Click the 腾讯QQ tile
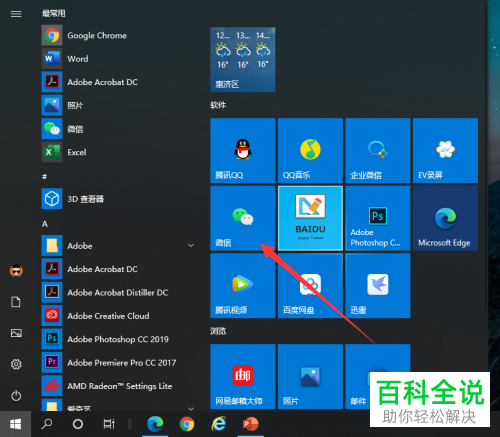 [243, 150]
